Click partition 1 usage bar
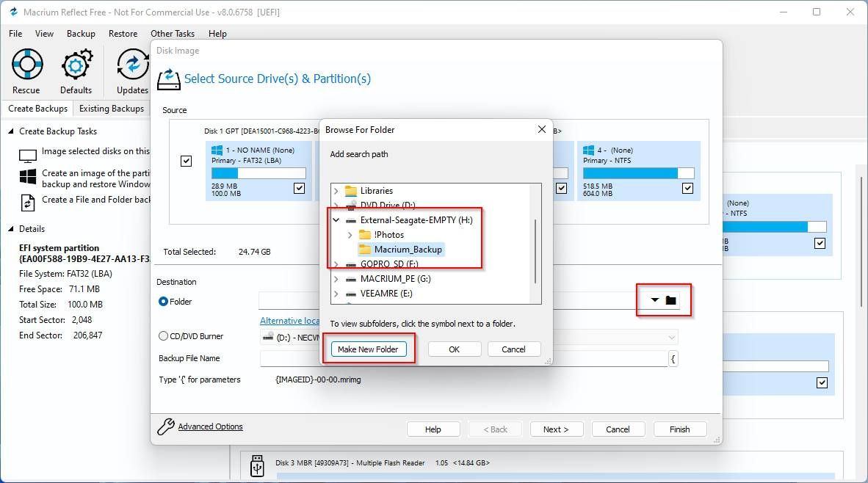868x483 pixels. [x=258, y=173]
